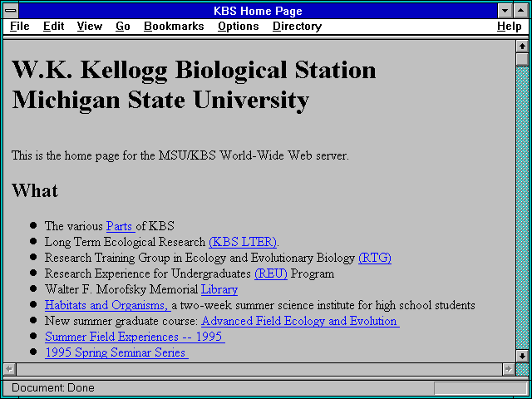Click the W.K. Kellogg Biological Station heading

pos(194,71)
